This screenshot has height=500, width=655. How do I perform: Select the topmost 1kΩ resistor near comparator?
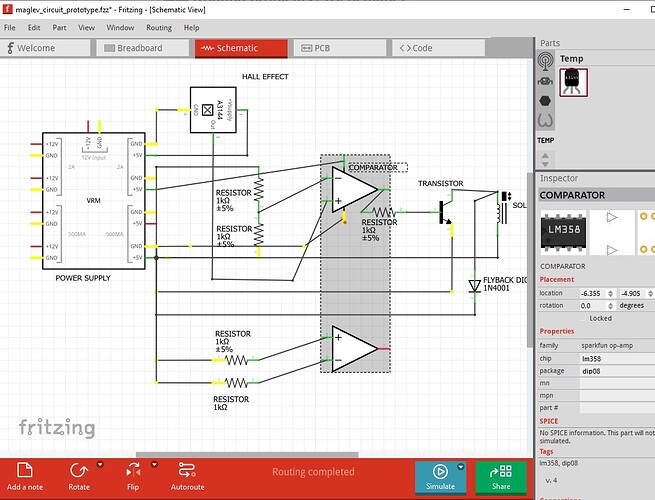[x=259, y=190]
